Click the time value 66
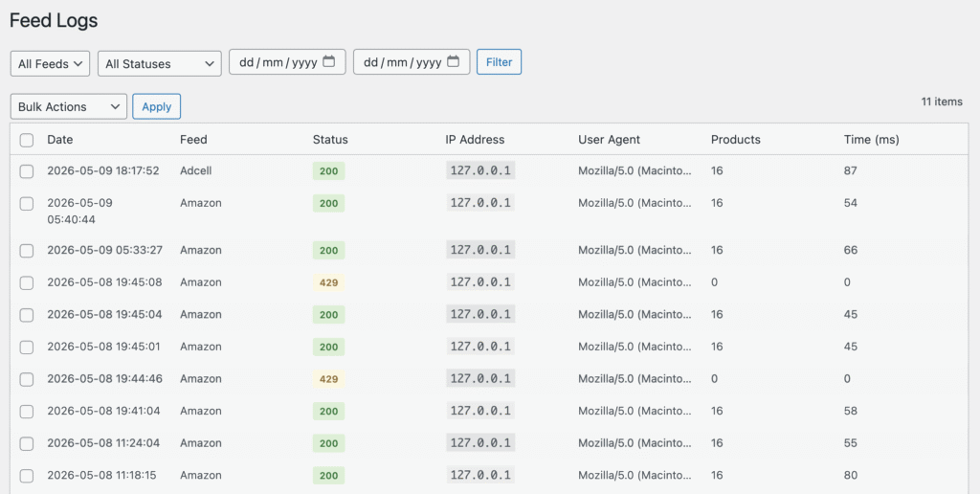980x494 pixels. pos(850,250)
